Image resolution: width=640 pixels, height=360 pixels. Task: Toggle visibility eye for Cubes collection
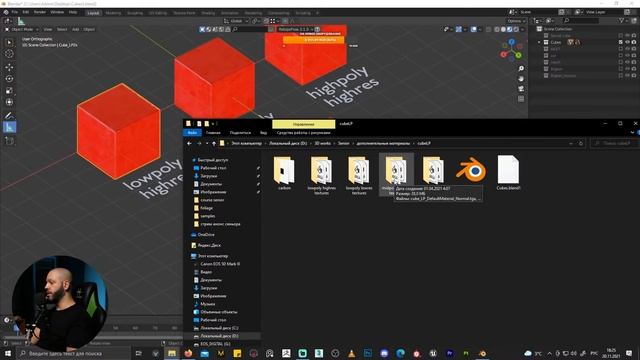(627, 42)
